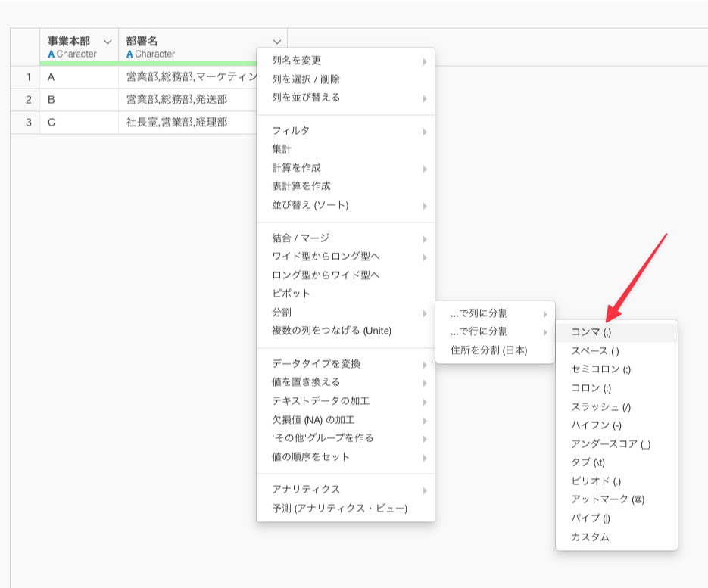This screenshot has height=588, width=708.
Task: Click Character type icon under 事業本部
Action: pyautogui.click(x=51, y=54)
